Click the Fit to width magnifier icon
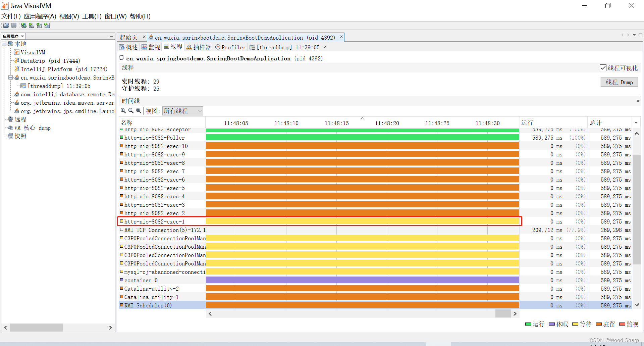 139,111
